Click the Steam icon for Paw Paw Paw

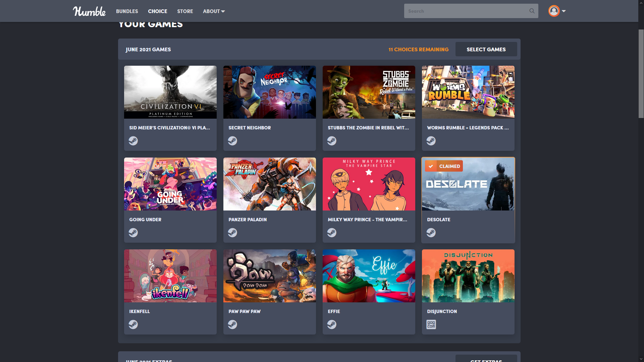pos(233,324)
